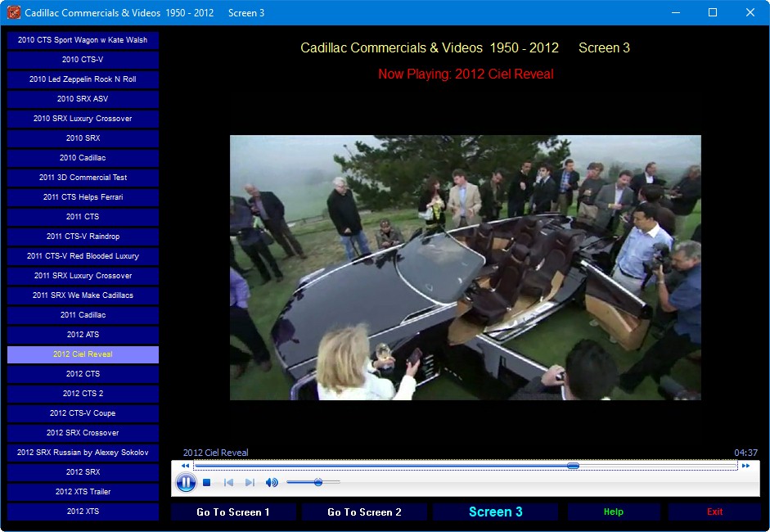
Task: Click the Next track icon
Action: pyautogui.click(x=250, y=483)
